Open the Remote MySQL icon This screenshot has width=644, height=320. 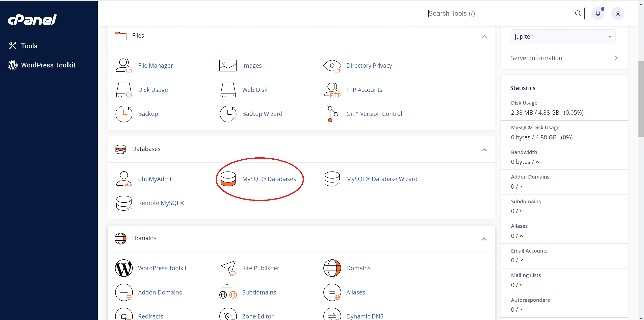[x=124, y=203]
